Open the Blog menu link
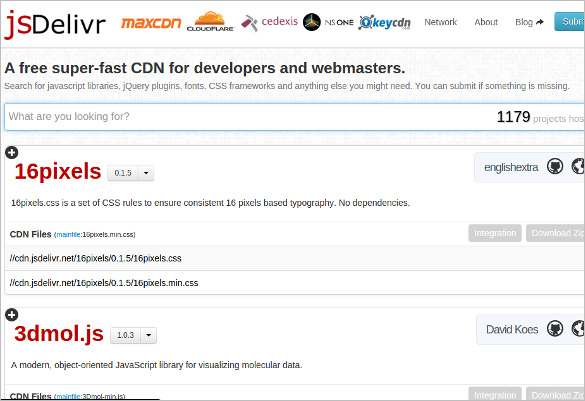585x401 pixels. tap(529, 22)
